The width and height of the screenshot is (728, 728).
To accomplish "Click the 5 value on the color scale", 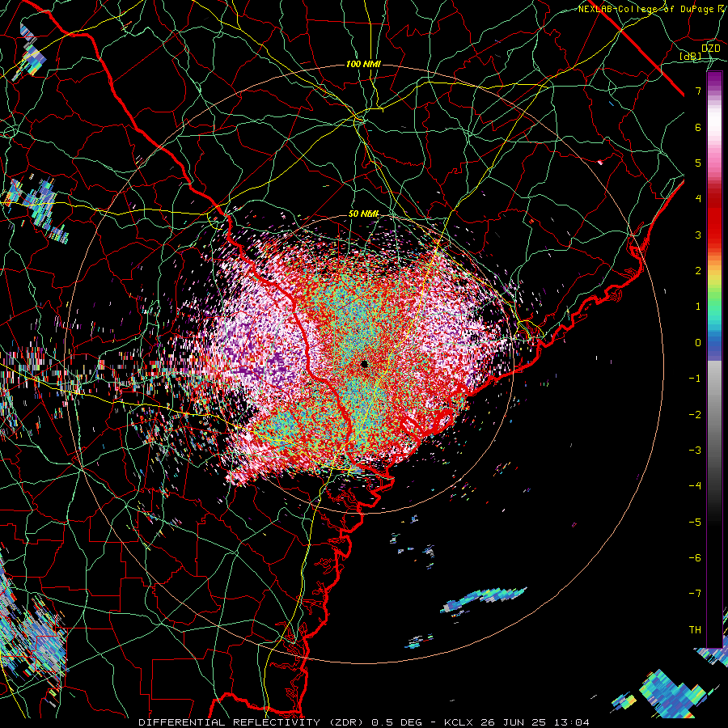I will (698, 163).
